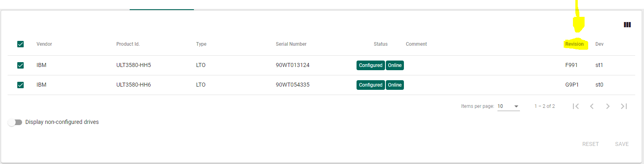
Task: Go to the previous page
Action: click(x=592, y=106)
